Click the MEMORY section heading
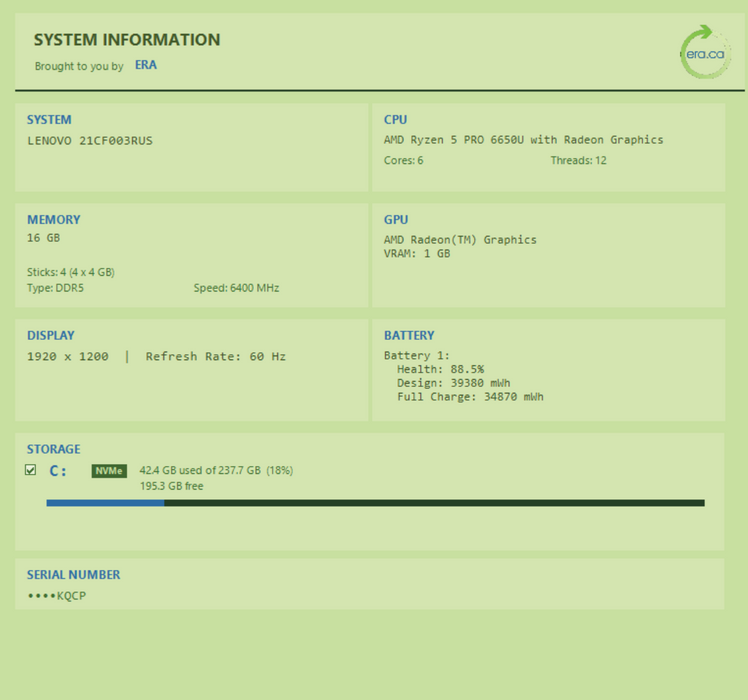This screenshot has height=700, width=748. 53,220
